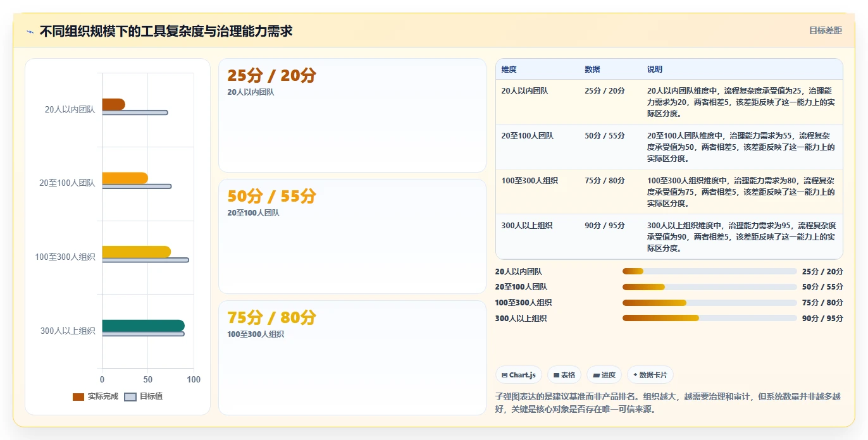868x440 pixels.
Task: Select the 50分 / 55分 data card
Action: point(352,236)
